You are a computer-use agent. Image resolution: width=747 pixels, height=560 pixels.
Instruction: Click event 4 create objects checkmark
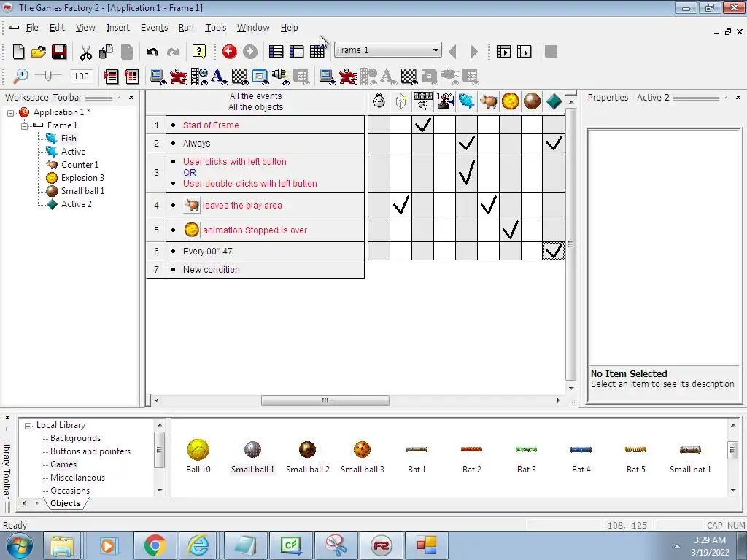click(x=400, y=205)
